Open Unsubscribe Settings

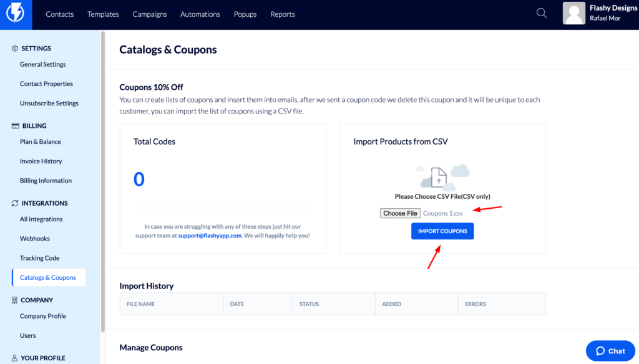(49, 103)
